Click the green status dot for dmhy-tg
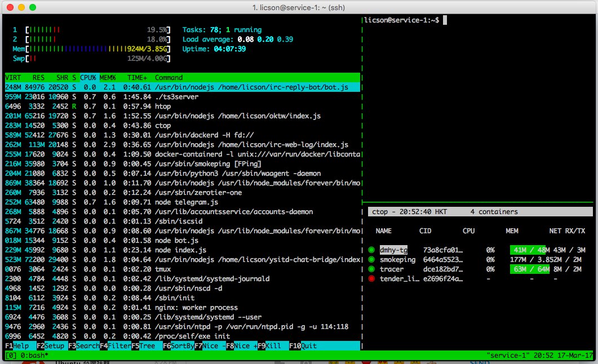 [x=371, y=250]
